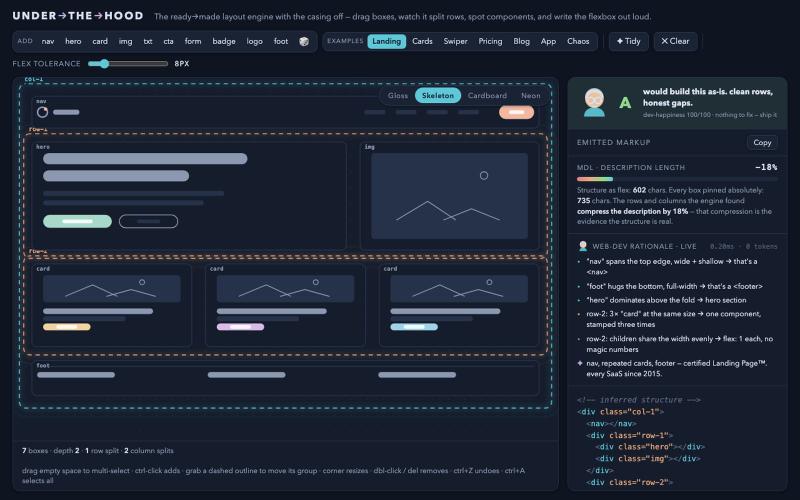Click the orange button in the nav box

point(516,112)
